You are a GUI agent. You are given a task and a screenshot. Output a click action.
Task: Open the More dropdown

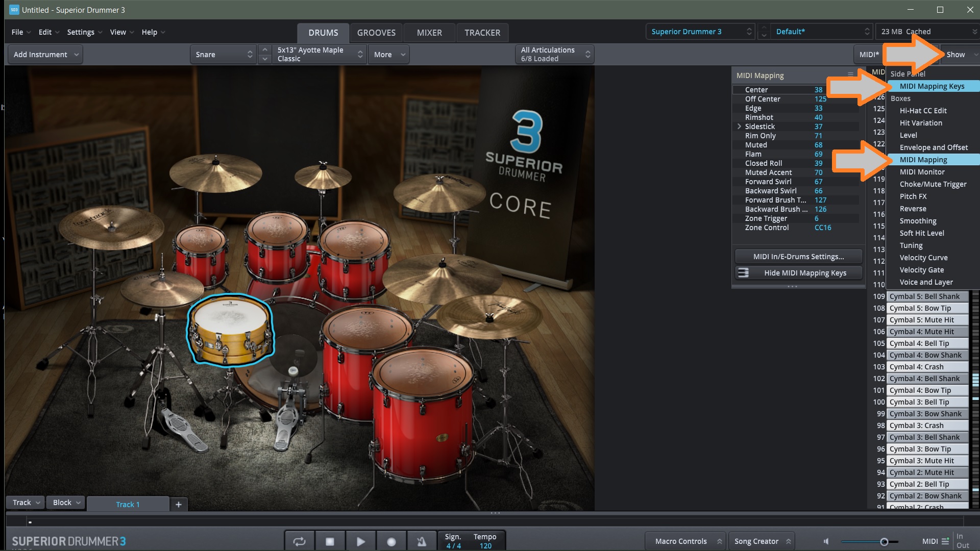[x=388, y=55]
